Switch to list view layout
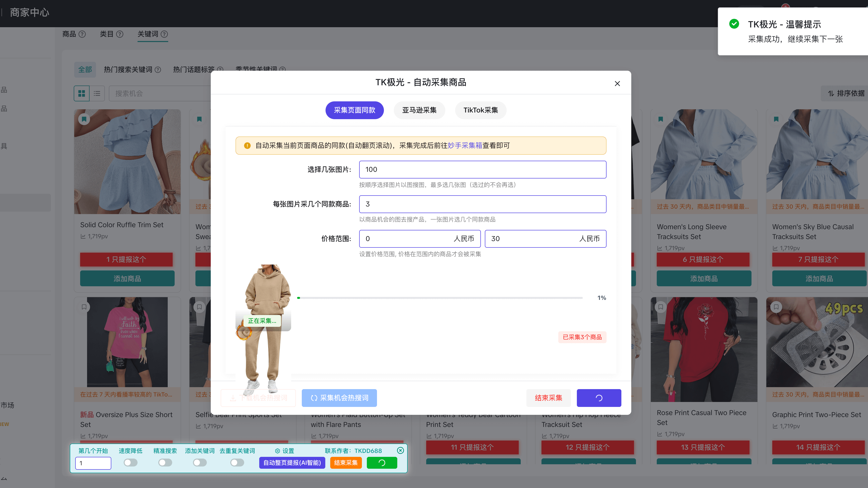Image resolution: width=868 pixels, height=488 pixels. tap(97, 93)
